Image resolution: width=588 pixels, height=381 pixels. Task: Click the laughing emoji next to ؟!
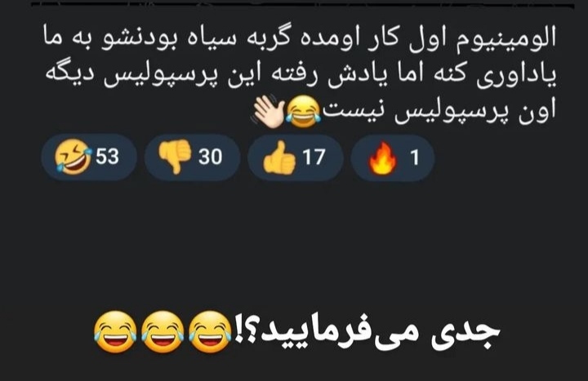click(210, 331)
